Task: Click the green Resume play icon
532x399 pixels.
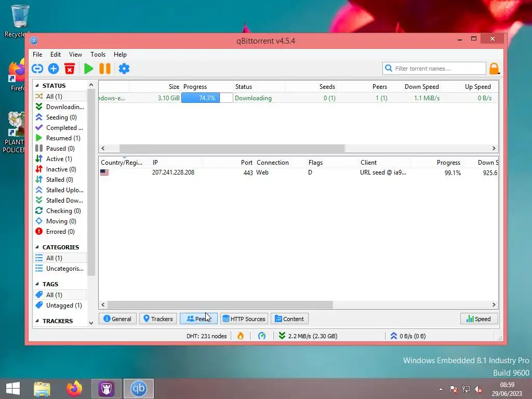Action: pos(88,69)
